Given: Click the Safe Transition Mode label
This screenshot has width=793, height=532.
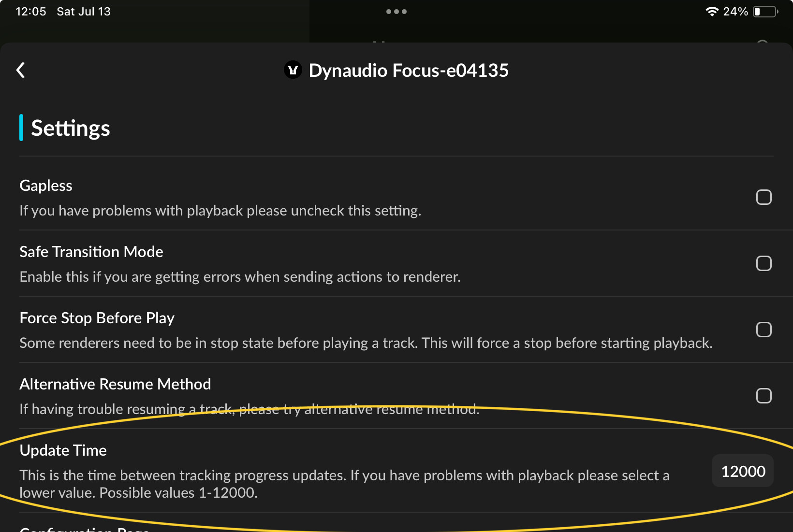Looking at the screenshot, I should click(91, 252).
